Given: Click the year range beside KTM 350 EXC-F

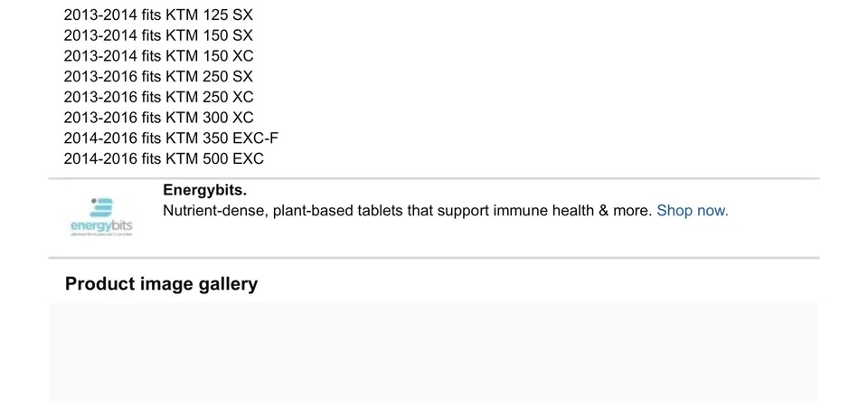Looking at the screenshot, I should [99, 138].
